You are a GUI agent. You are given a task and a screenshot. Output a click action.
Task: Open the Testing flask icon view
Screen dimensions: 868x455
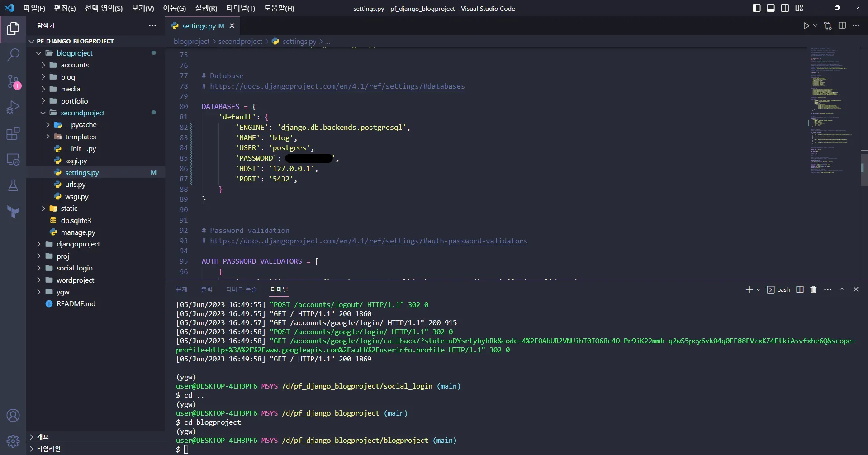point(13,185)
